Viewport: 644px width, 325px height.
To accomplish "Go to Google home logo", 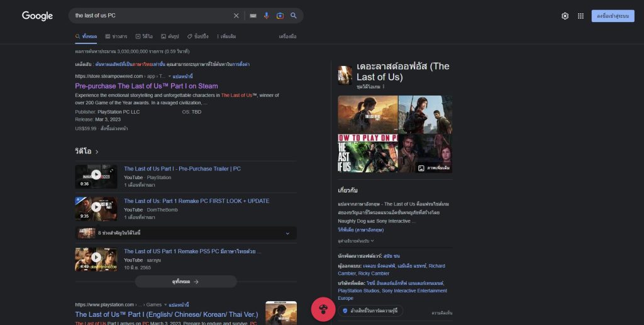I will point(37,16).
